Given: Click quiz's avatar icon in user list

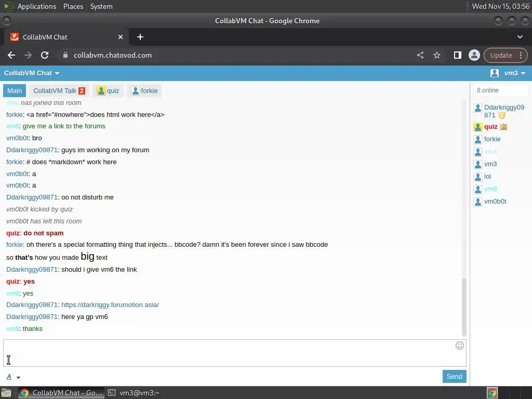Looking at the screenshot, I should 478,127.
